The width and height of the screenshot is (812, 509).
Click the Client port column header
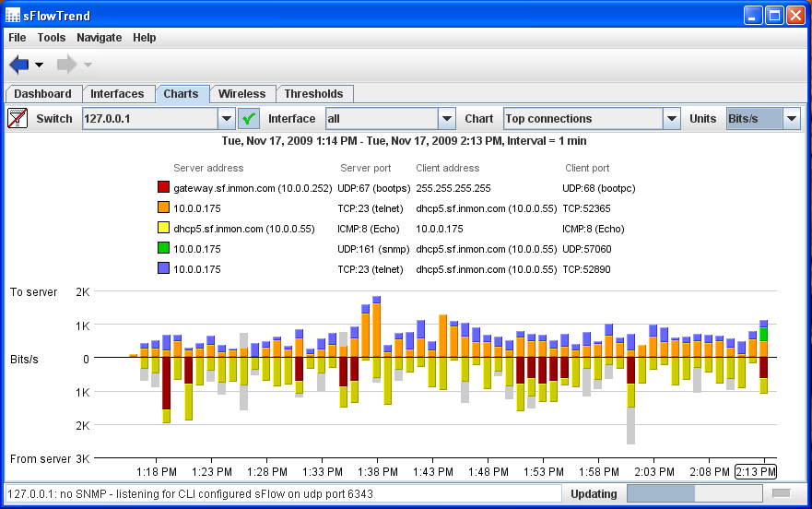(x=587, y=168)
